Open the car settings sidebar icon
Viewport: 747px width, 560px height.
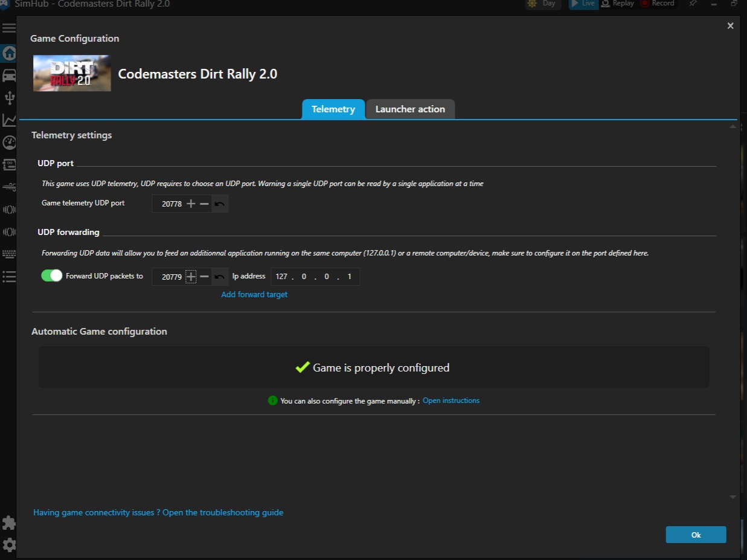pos(8,76)
